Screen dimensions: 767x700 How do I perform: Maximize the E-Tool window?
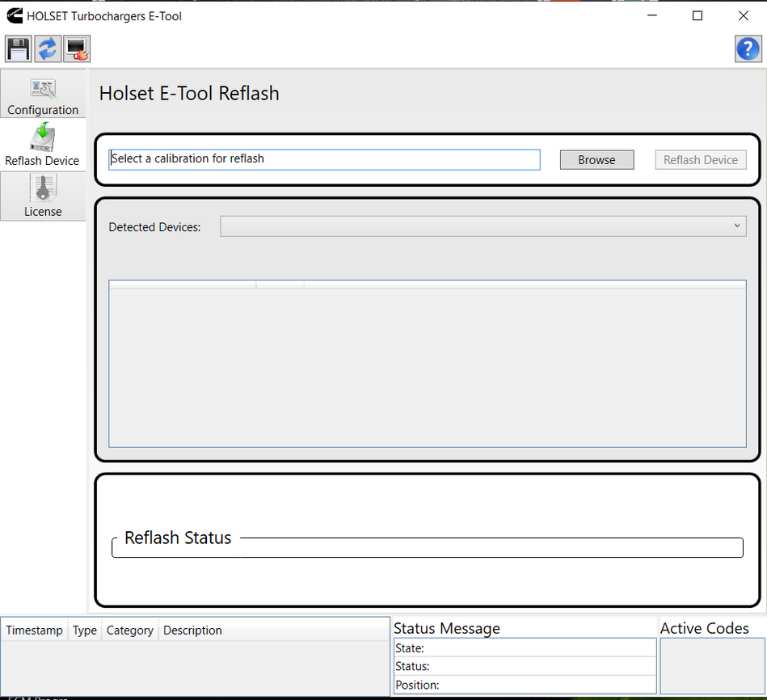click(697, 15)
